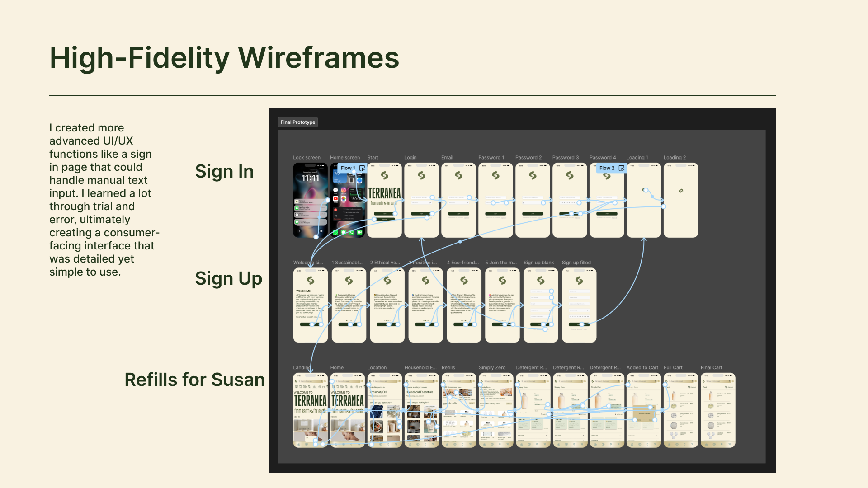Click the logo on Sign up filled frame
The image size is (868, 488).
click(x=579, y=281)
